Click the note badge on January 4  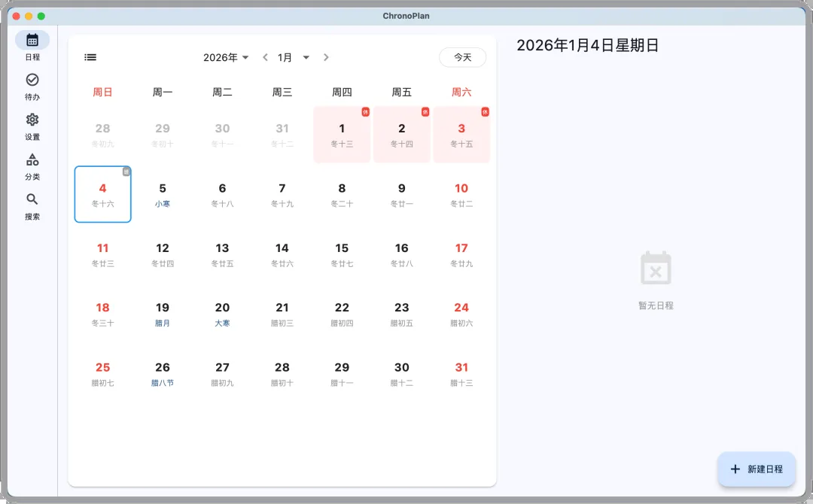pos(126,172)
